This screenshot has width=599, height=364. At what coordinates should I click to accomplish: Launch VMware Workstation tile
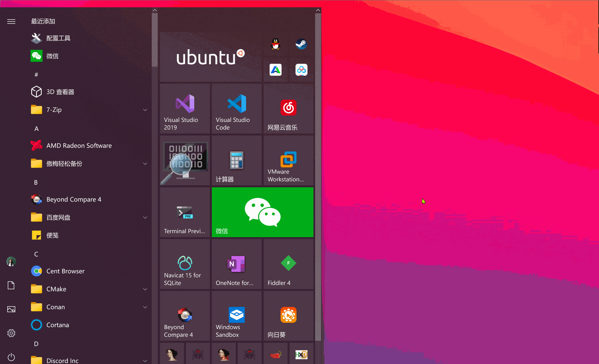289,160
